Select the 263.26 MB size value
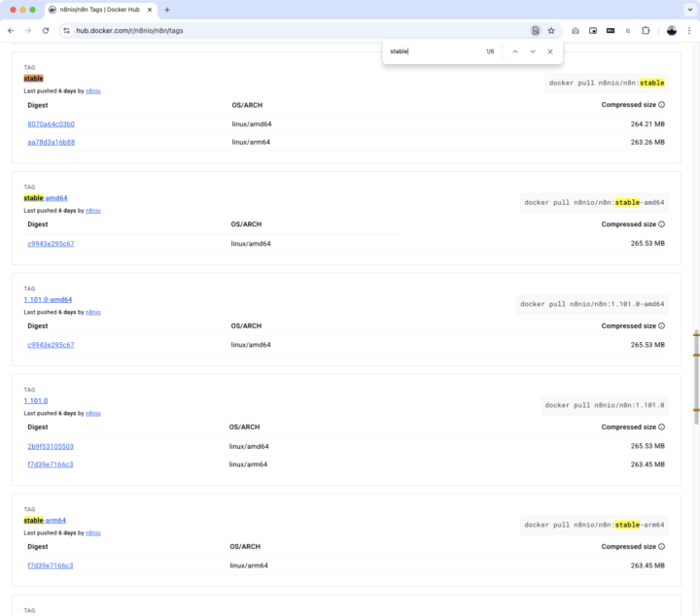The width and height of the screenshot is (700, 616). tap(647, 142)
